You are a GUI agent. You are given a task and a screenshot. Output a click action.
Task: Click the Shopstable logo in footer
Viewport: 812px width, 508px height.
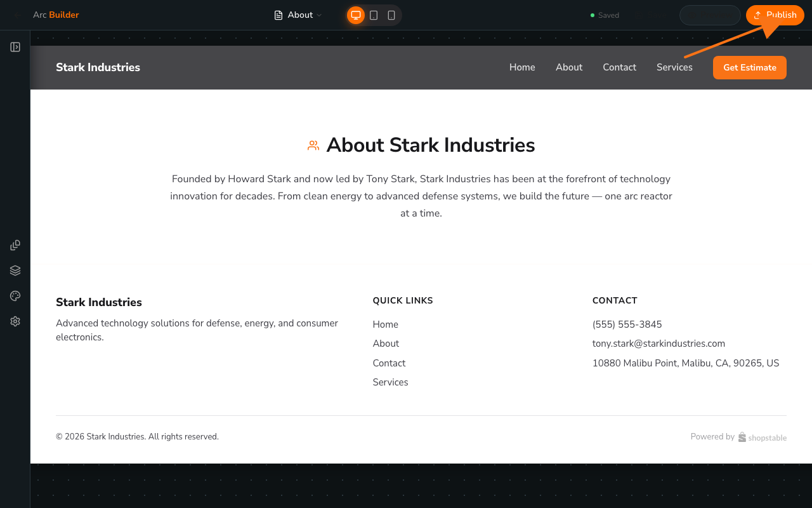tap(763, 437)
